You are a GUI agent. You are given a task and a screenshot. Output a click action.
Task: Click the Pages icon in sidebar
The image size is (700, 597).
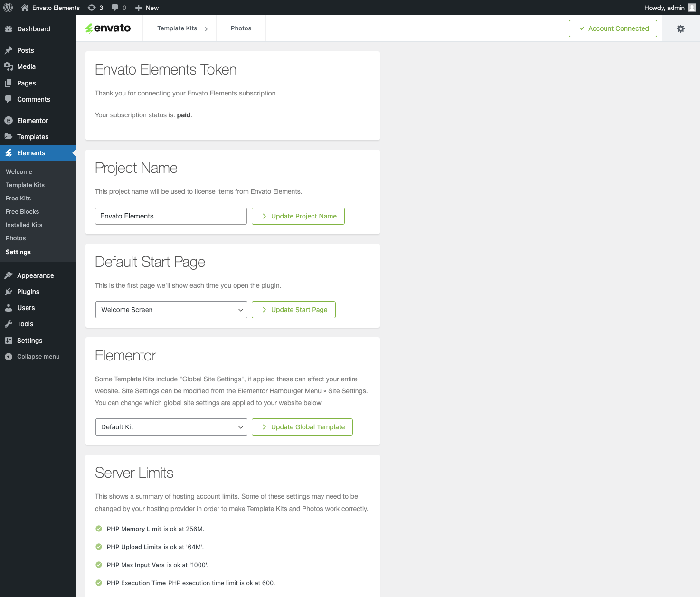tap(9, 83)
